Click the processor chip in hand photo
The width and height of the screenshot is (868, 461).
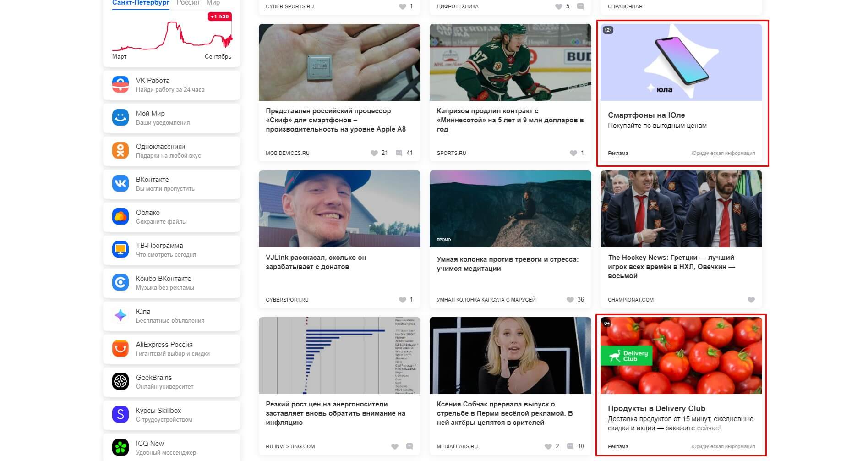pos(339,62)
